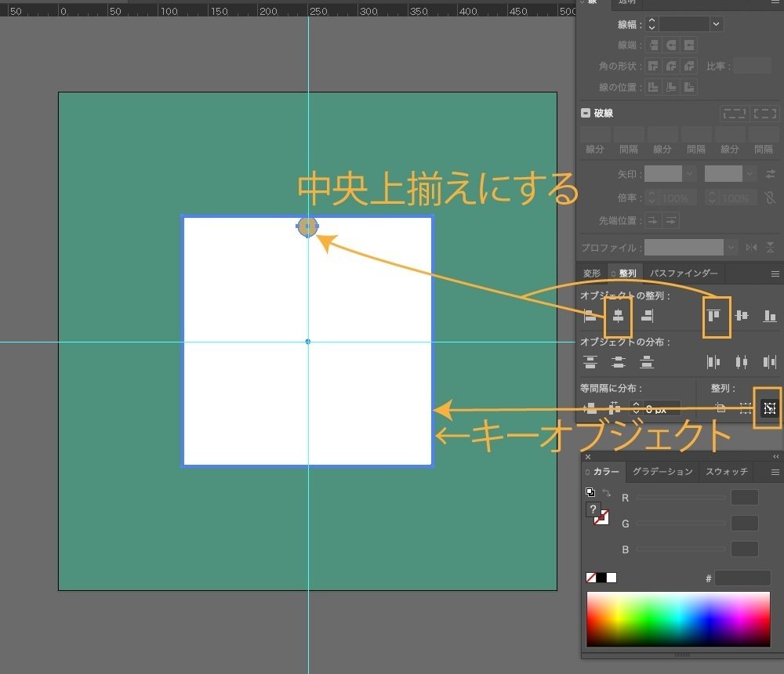Click the black color swatch
The image size is (784, 674).
[x=601, y=578]
